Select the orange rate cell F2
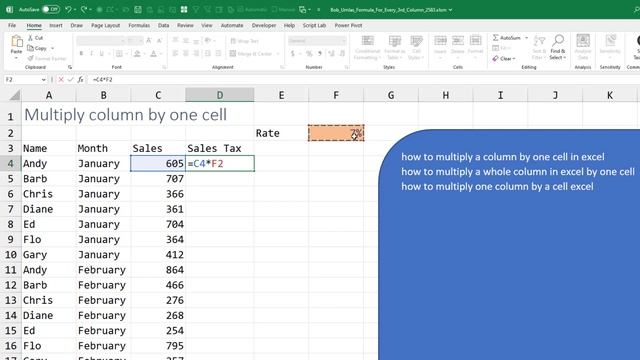The height and width of the screenshot is (360, 640). pyautogui.click(x=336, y=133)
